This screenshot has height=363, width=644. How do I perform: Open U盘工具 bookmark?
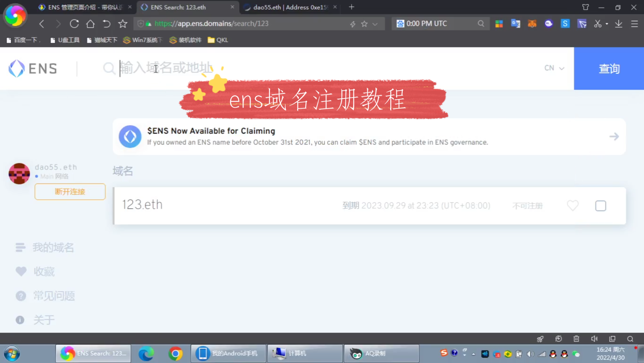point(65,40)
